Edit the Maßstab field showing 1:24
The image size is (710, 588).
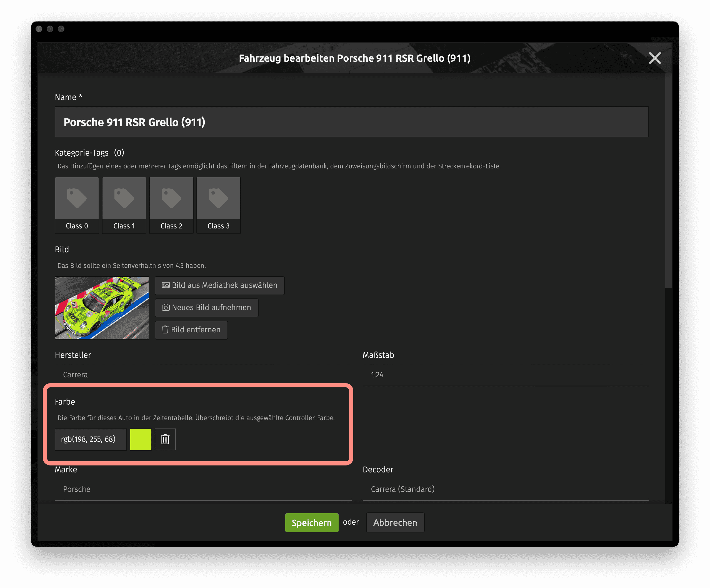[x=505, y=375]
